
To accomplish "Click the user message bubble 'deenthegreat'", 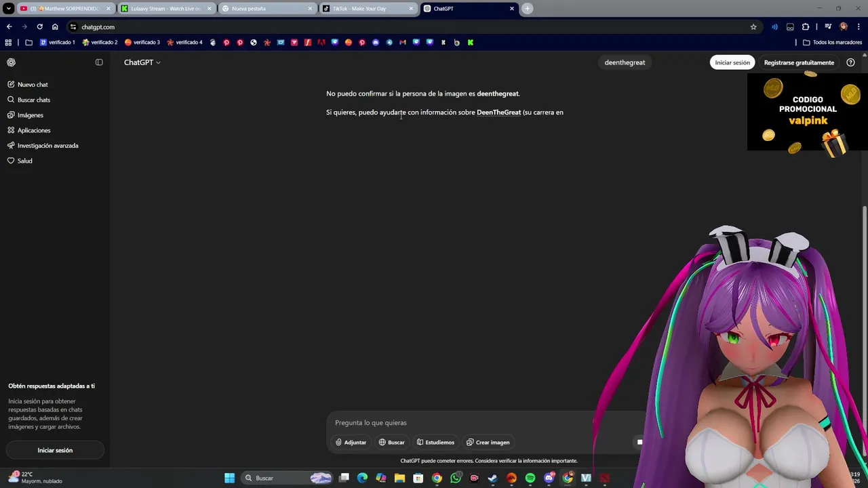I will click(x=625, y=62).
